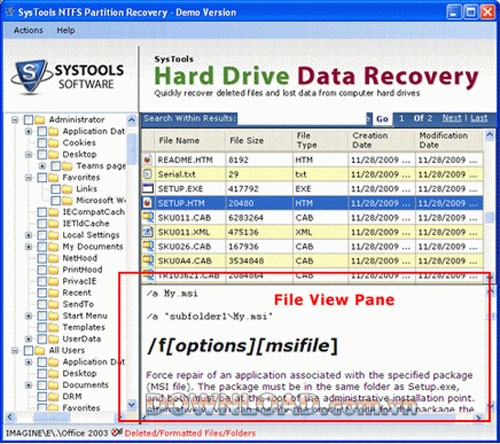Select the SETUP.HTM file name
Viewport: 500px width, 444px height.
[181, 203]
